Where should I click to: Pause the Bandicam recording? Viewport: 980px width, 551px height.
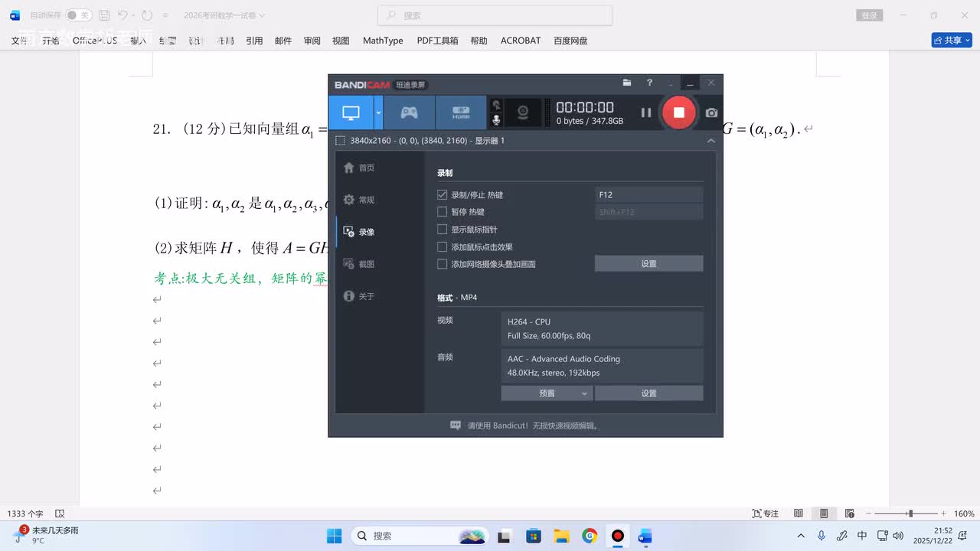click(x=646, y=112)
